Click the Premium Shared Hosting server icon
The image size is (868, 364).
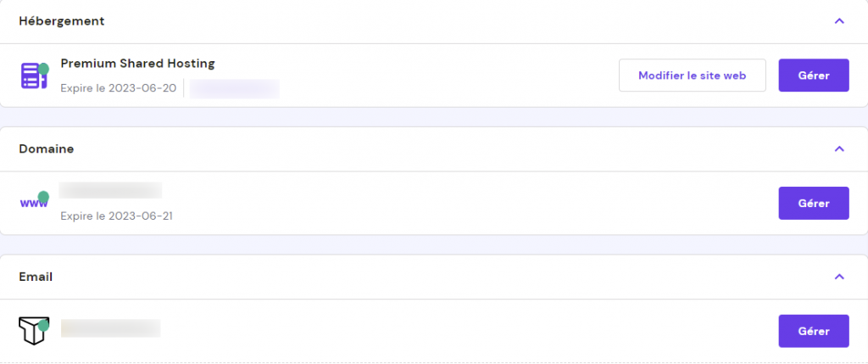coord(31,76)
